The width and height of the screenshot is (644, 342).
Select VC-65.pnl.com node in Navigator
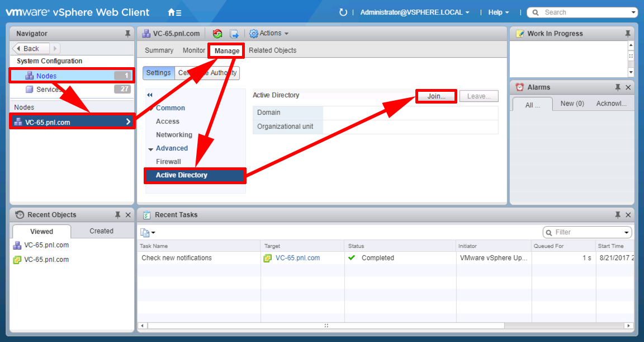coord(72,121)
